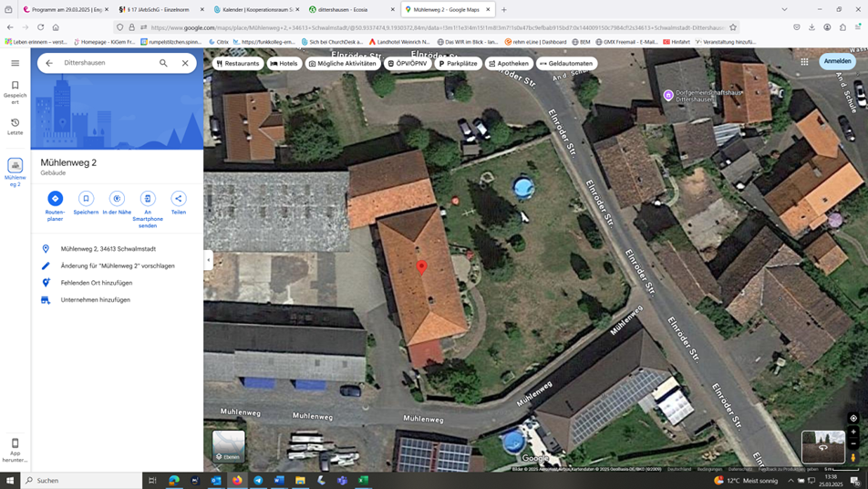This screenshot has height=489, width=868.
Task: Click the App herunterladen phone icon
Action: tap(15, 443)
